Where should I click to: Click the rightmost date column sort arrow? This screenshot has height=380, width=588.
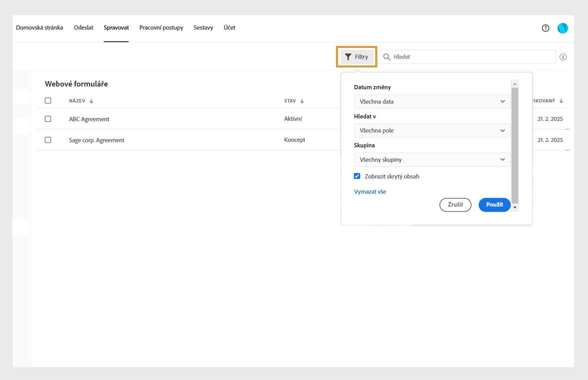click(x=562, y=101)
